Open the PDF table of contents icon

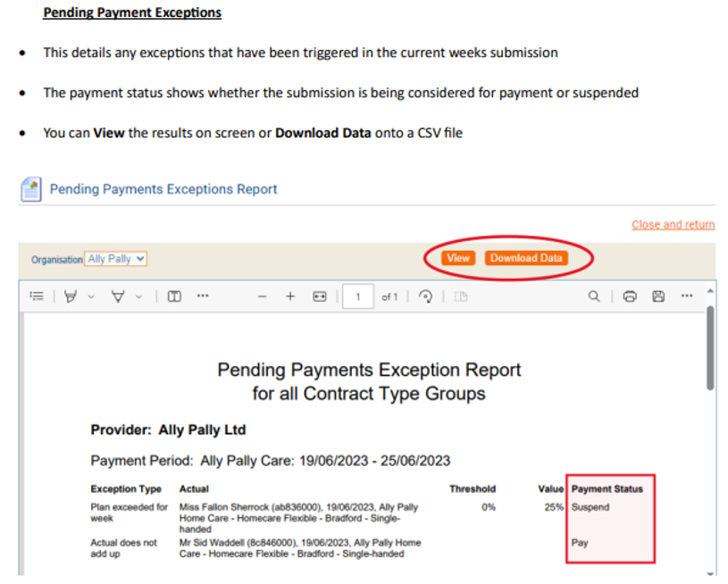tap(37, 296)
